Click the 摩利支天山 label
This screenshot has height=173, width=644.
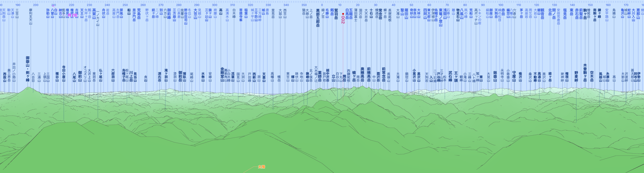(x=31, y=16)
